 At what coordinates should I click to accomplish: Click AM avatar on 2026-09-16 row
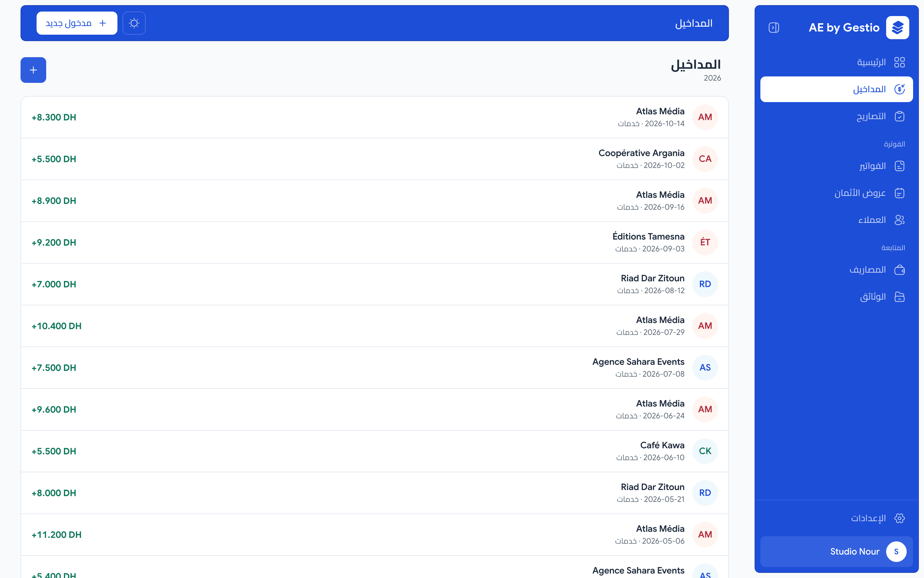pyautogui.click(x=705, y=201)
